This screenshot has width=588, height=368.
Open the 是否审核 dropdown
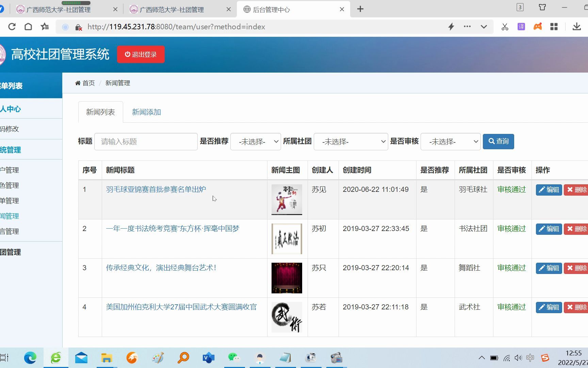coord(450,141)
